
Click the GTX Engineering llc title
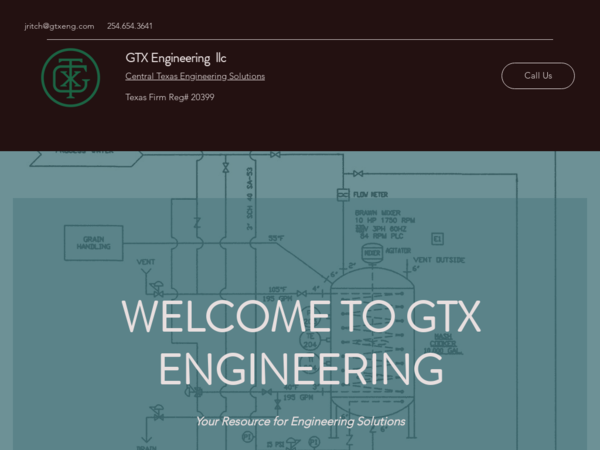coord(176,58)
